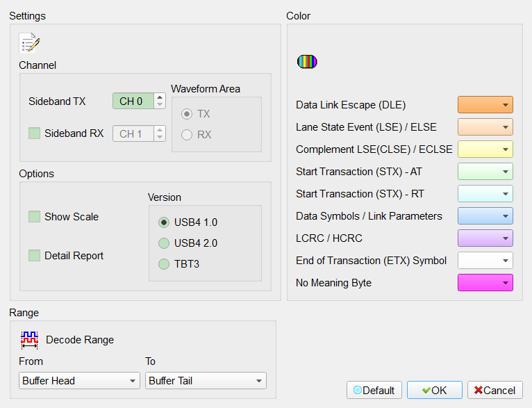
Task: Click the Decode Range label
Action: click(x=80, y=340)
